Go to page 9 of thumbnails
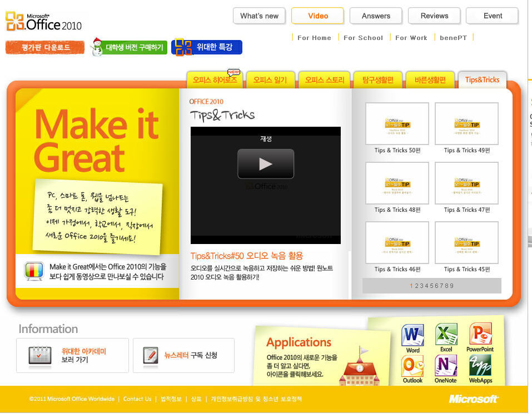 [x=451, y=286]
